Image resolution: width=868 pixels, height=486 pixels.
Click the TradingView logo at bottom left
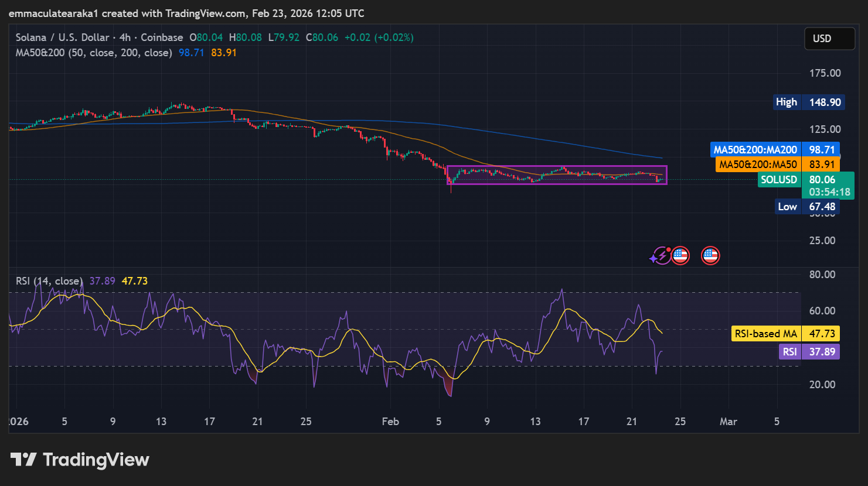click(x=80, y=460)
